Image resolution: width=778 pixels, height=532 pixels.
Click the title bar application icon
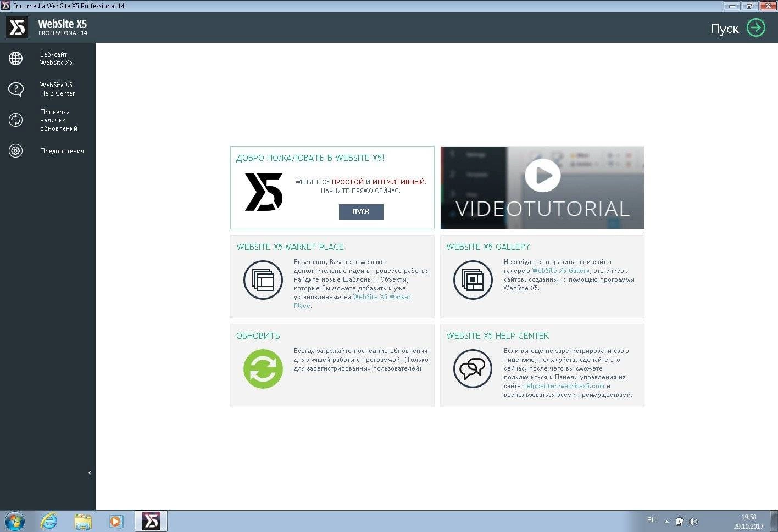click(5, 5)
